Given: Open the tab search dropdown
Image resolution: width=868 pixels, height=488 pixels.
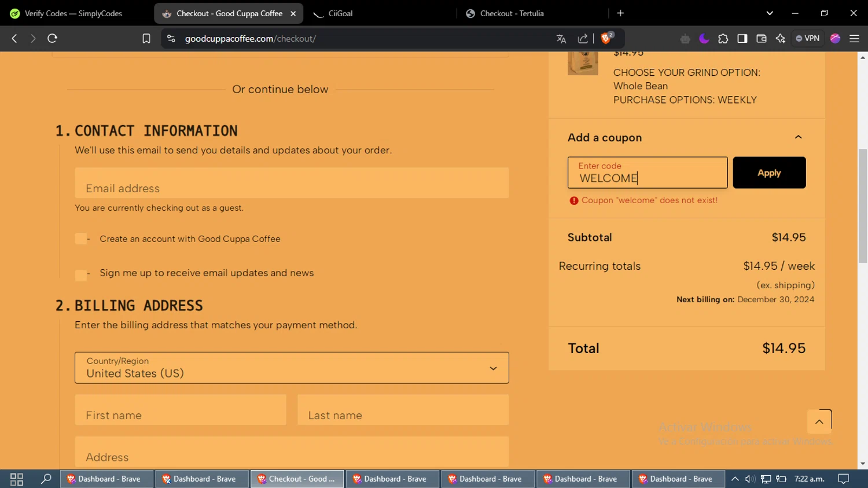Looking at the screenshot, I should [x=770, y=13].
